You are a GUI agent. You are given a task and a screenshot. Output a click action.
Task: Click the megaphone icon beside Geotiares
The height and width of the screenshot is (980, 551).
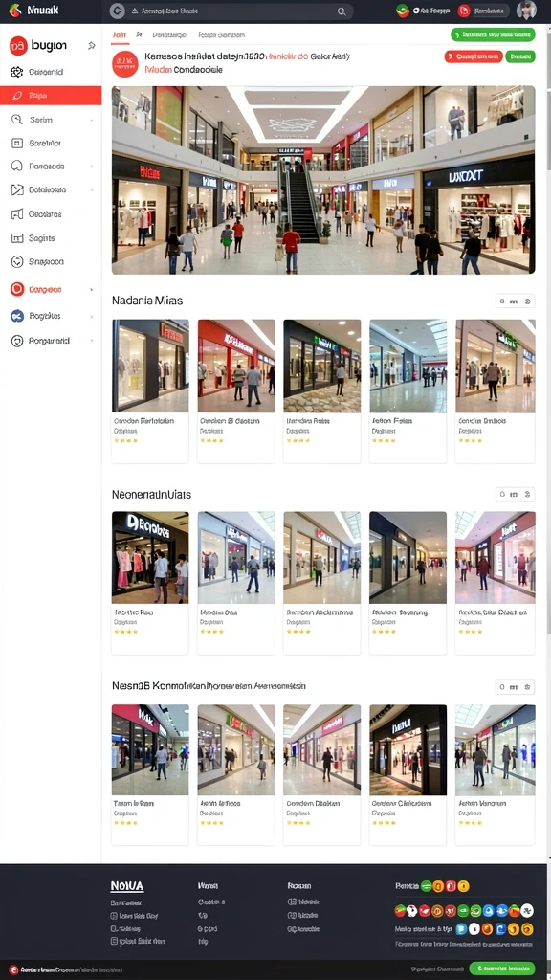click(x=17, y=213)
